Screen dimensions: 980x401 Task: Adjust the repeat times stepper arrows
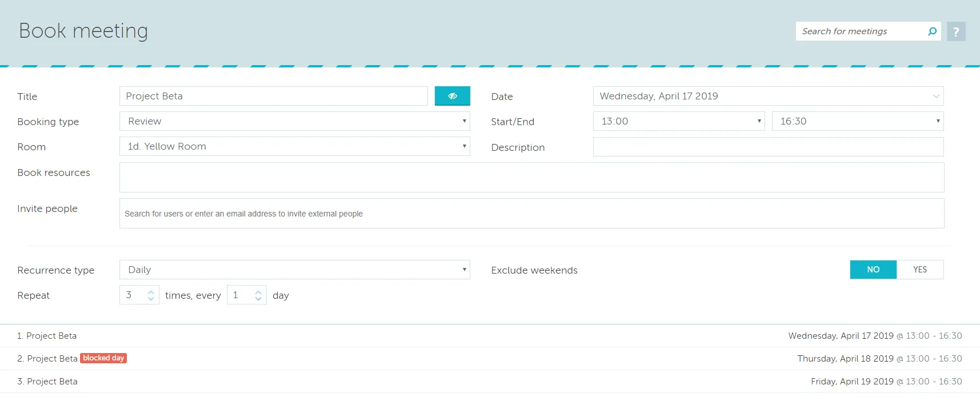[151, 295]
